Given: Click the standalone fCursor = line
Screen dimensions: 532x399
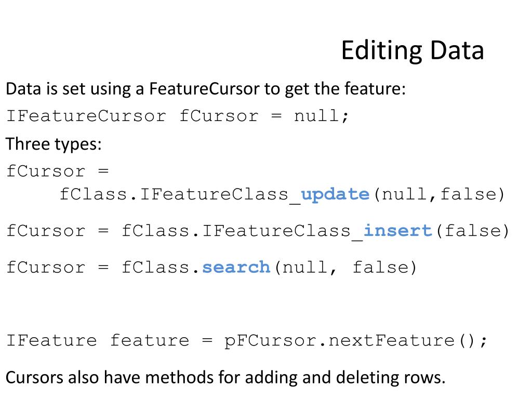Looking at the screenshot, I should 58,171.
